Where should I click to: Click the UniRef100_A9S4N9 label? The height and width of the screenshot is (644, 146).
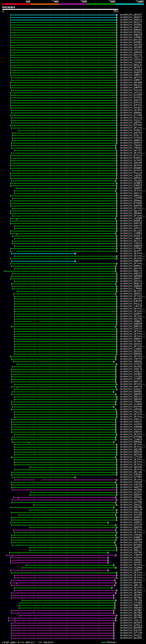point(131,82)
